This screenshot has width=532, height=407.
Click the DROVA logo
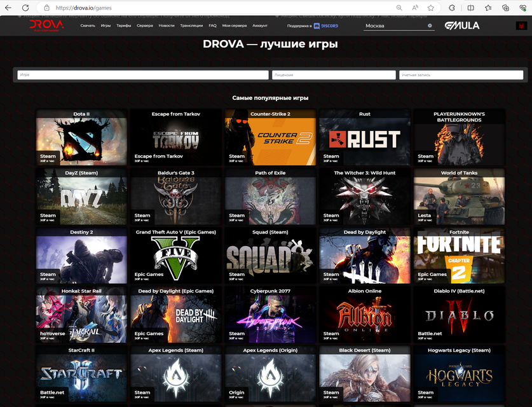point(46,25)
